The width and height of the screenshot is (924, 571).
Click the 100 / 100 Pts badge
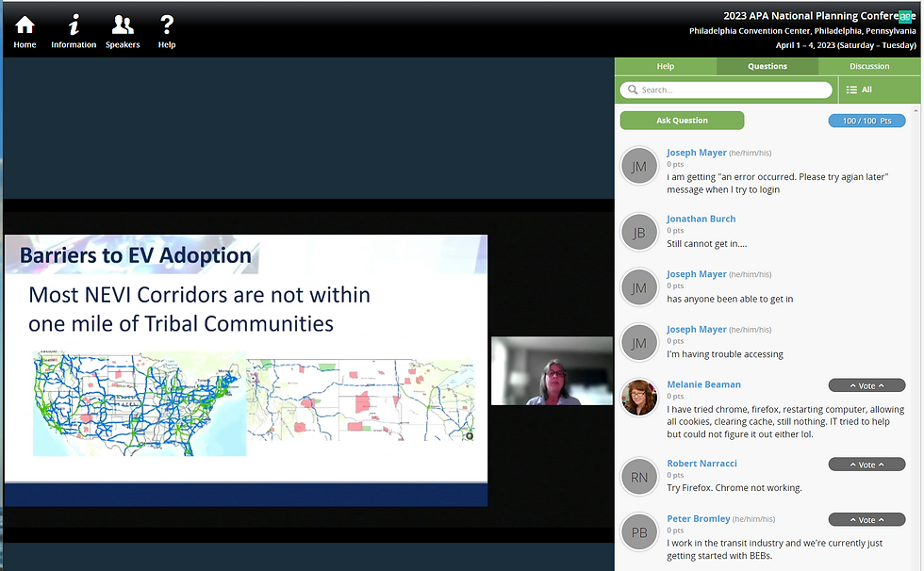pyautogui.click(x=866, y=121)
